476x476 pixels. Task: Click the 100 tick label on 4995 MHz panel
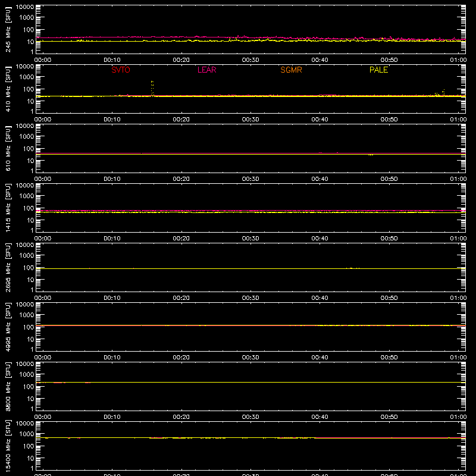[29, 327]
